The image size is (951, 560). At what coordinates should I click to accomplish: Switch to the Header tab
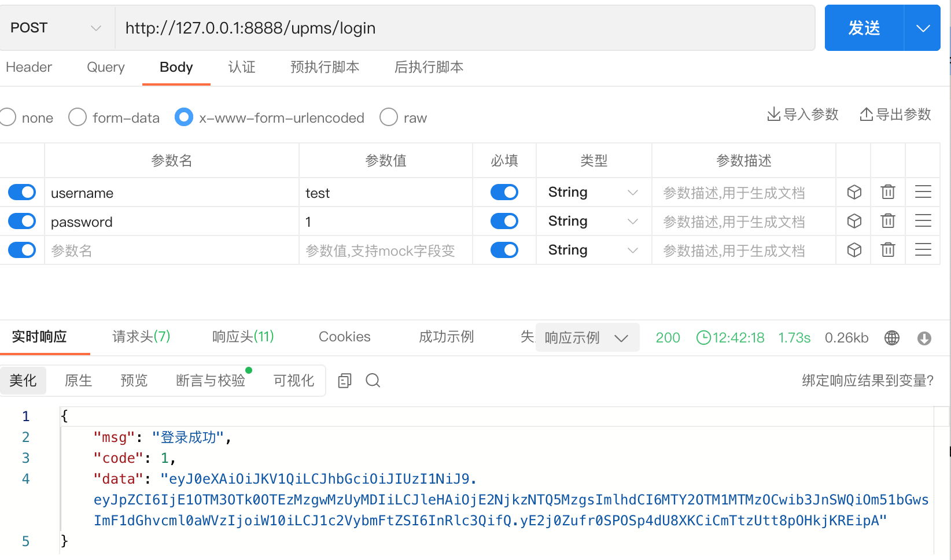pyautogui.click(x=29, y=67)
